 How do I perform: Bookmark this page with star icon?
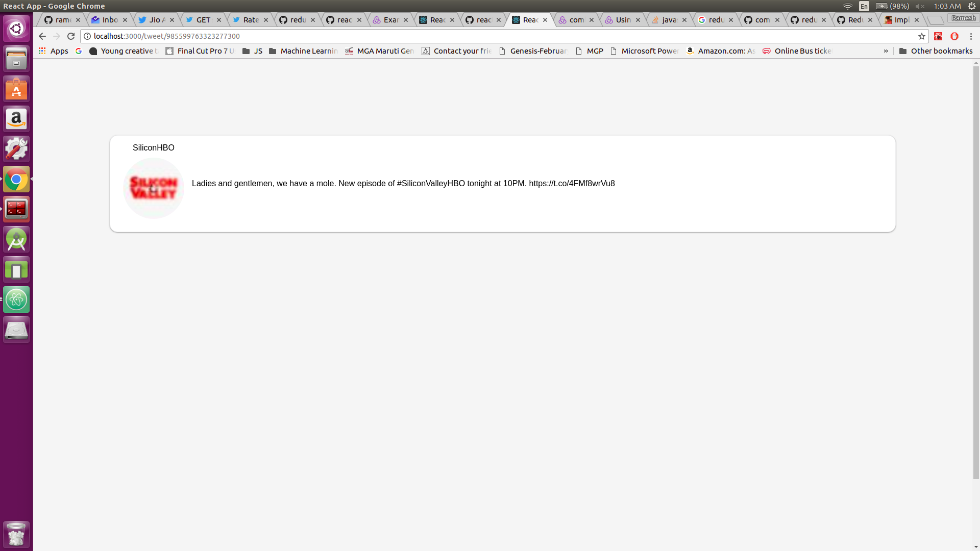[x=921, y=36]
